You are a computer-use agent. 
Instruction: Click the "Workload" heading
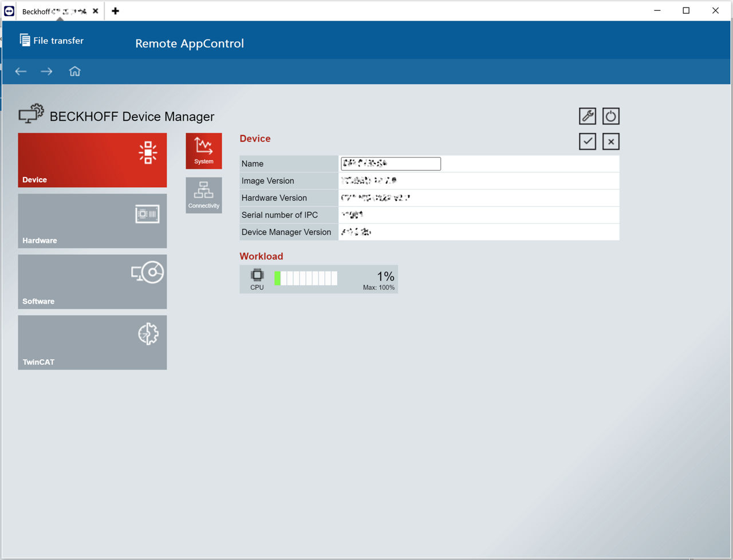(x=261, y=257)
